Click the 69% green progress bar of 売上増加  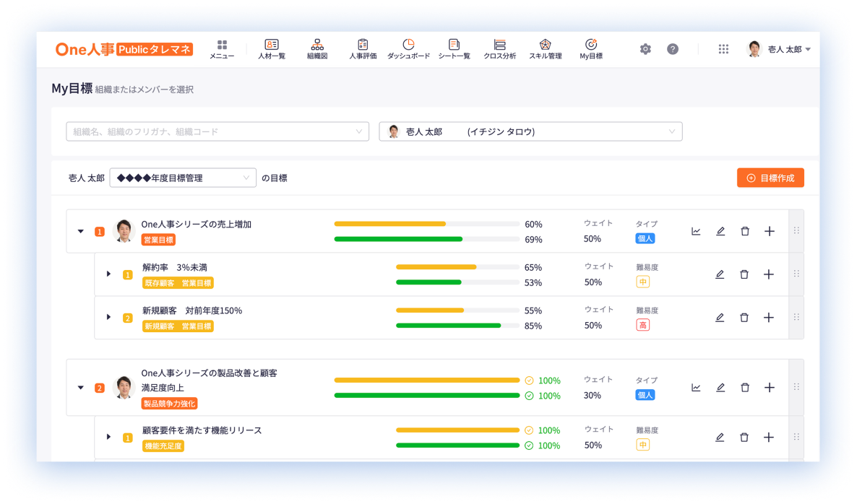coord(426,239)
